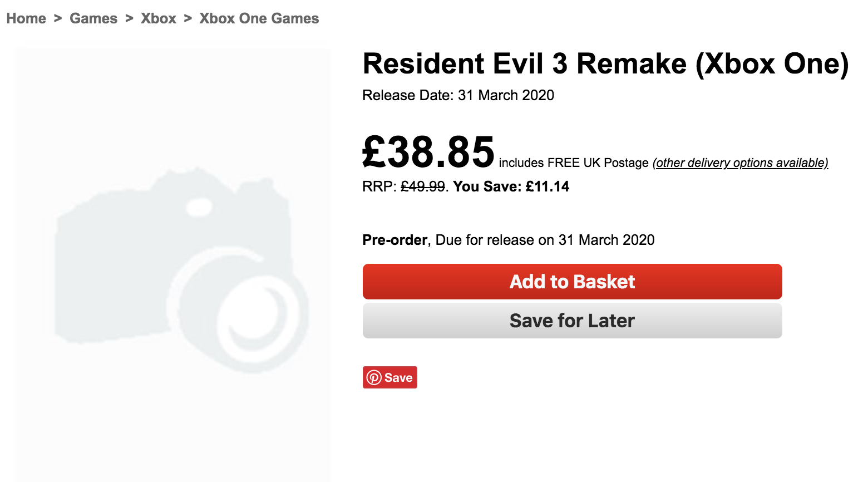
Task: Go to the Home breadcrumb
Action: [26, 18]
